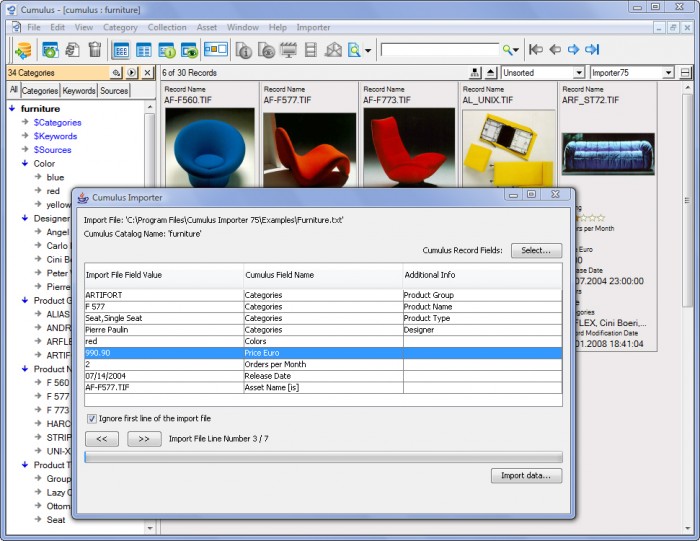Expand the $Categories tree node

pos(25,122)
